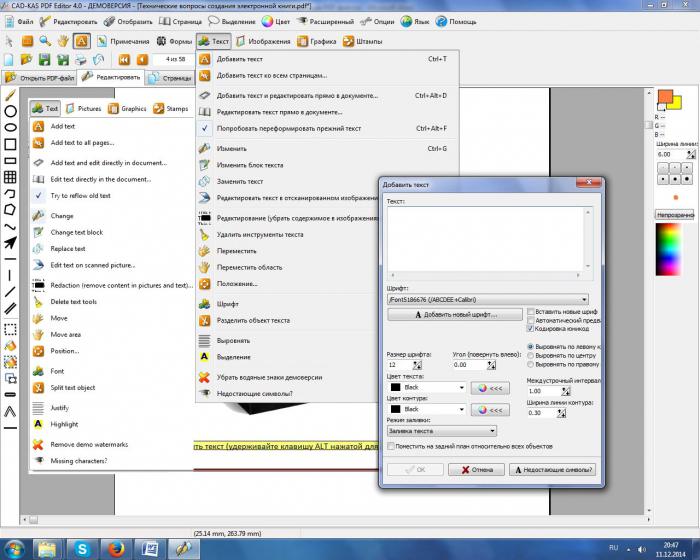700x560 pixels.
Task: Click the Положение orange icon in menu
Action: [x=204, y=284]
